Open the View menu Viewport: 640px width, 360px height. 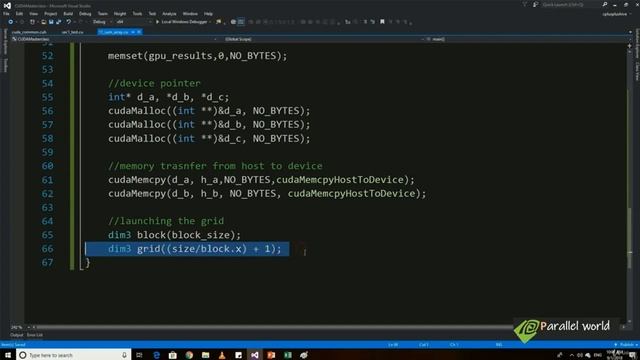coord(33,14)
